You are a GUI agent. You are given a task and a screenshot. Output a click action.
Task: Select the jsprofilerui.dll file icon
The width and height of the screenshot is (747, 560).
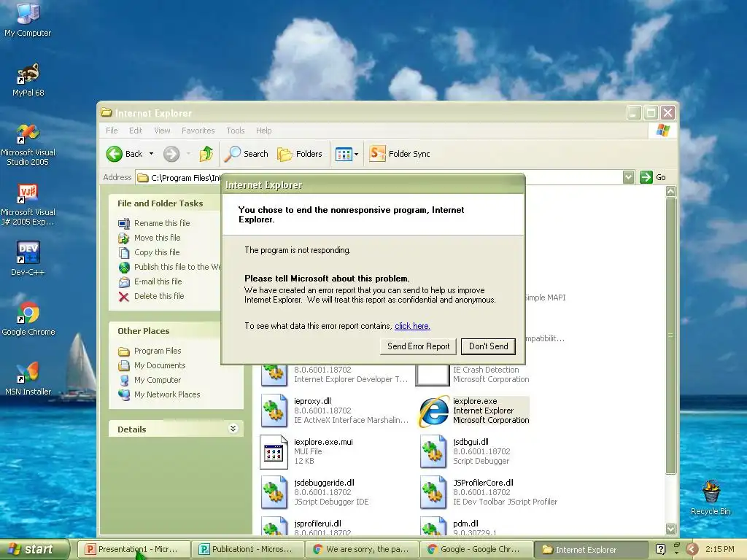(x=274, y=526)
